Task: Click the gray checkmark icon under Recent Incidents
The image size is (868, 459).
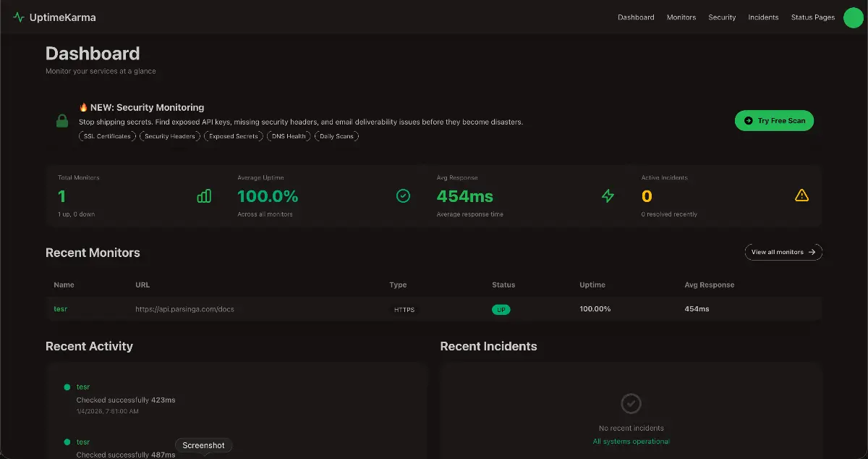Action: point(631,403)
